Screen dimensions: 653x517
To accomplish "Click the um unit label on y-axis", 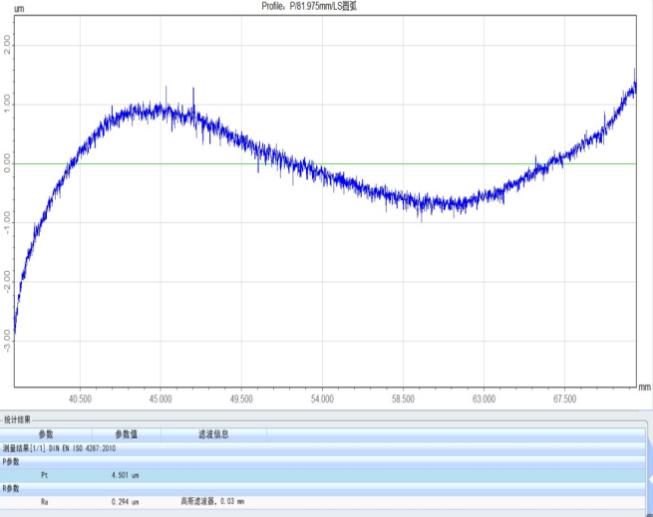I will pyautogui.click(x=19, y=8).
